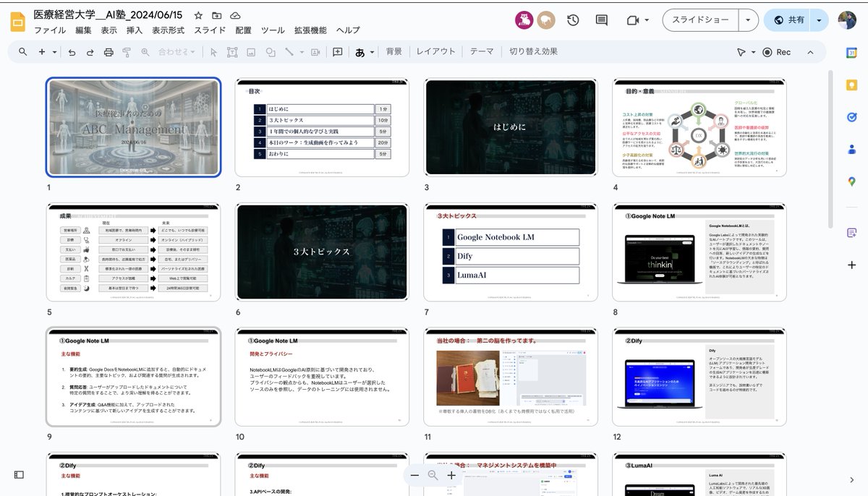
Task: Open Google Calendar side panel
Action: 852,53
